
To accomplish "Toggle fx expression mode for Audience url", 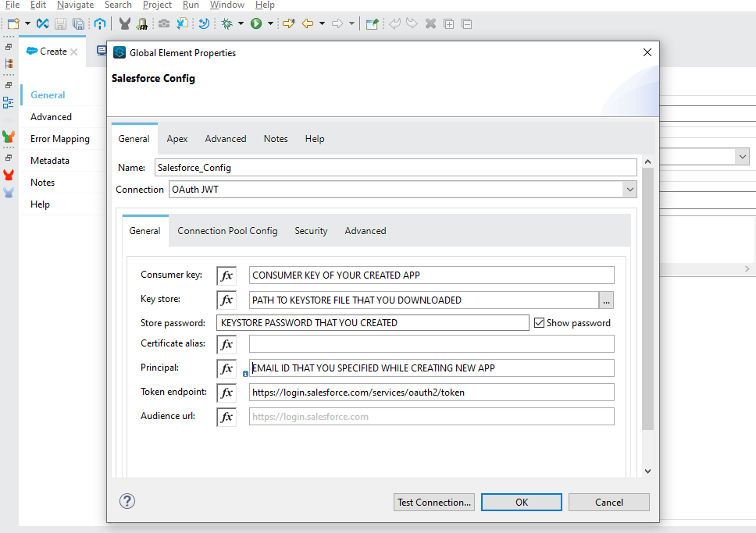I will 226,417.
